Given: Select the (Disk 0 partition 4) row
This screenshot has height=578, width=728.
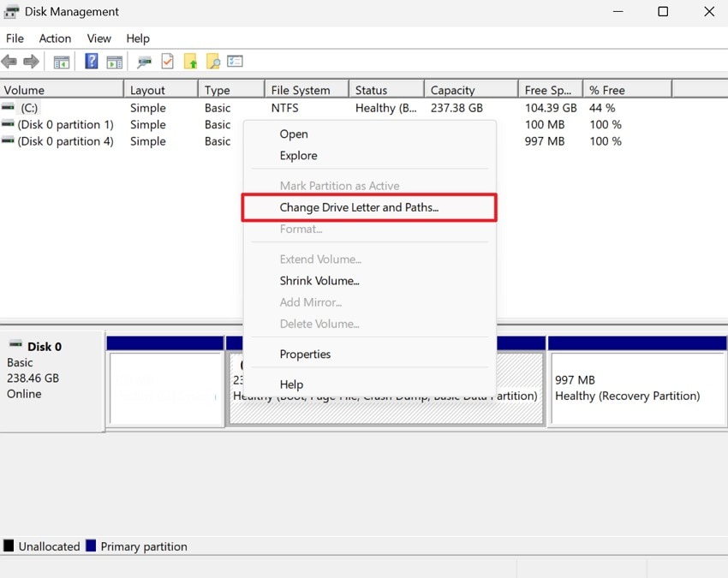Looking at the screenshot, I should [65, 141].
